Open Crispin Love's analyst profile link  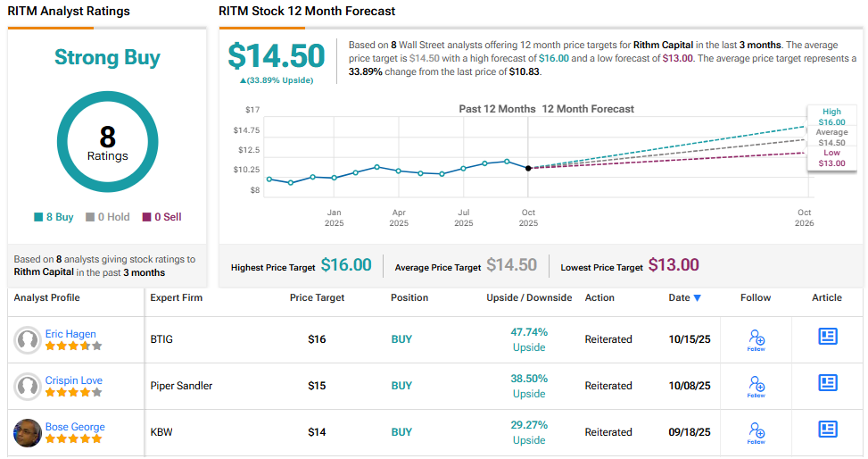point(74,380)
